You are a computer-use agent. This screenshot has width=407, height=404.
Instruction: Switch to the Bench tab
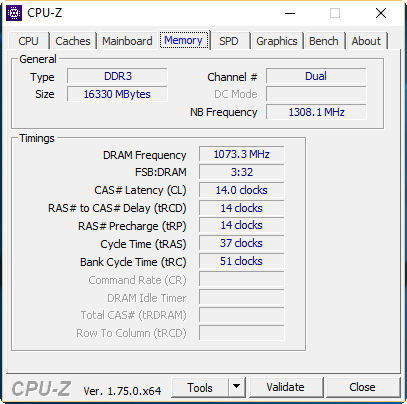tap(324, 41)
